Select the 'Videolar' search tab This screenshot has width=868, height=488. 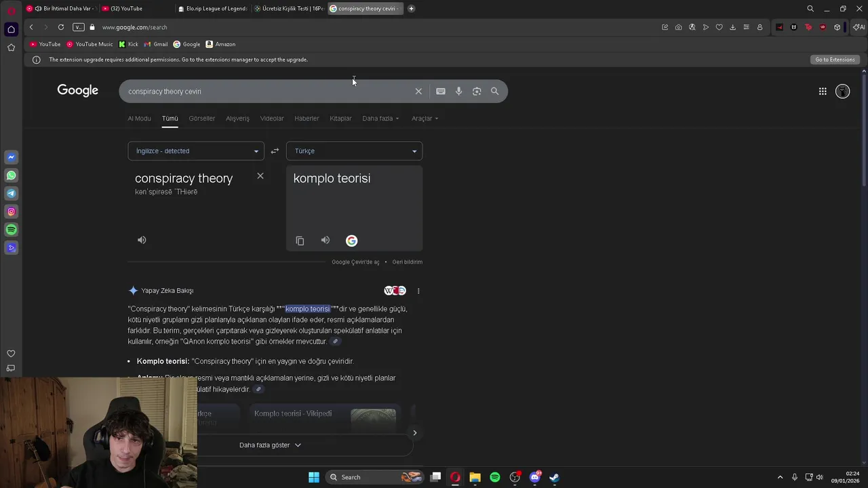click(272, 119)
